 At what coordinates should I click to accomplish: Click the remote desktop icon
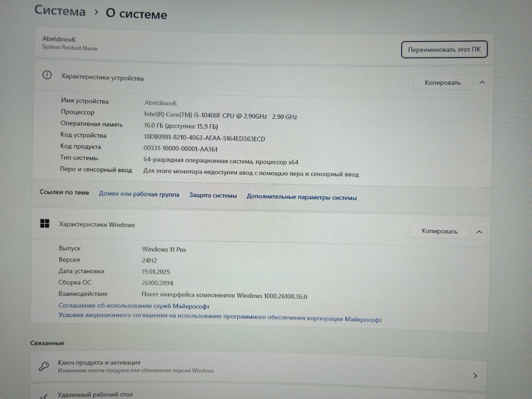[44, 396]
